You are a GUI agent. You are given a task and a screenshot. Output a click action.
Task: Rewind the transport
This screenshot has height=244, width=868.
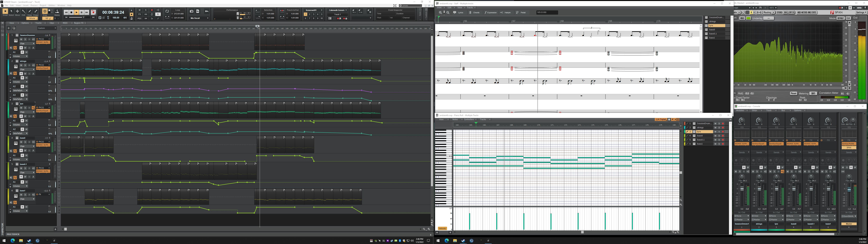pyautogui.click(x=66, y=13)
